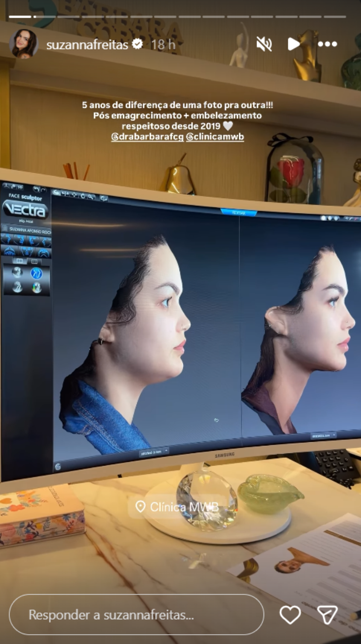This screenshot has height=644, width=361.
Task: Unmute the story audio
Action: coord(264,44)
